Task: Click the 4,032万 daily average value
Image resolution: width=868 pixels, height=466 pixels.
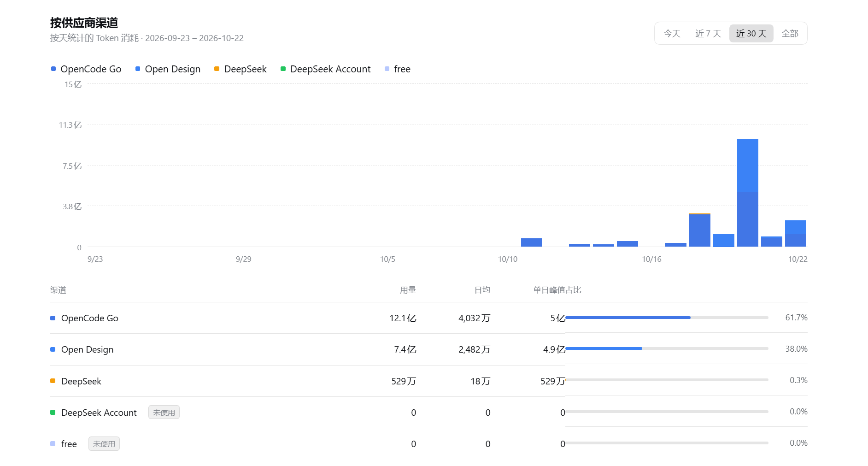Action: tap(474, 318)
